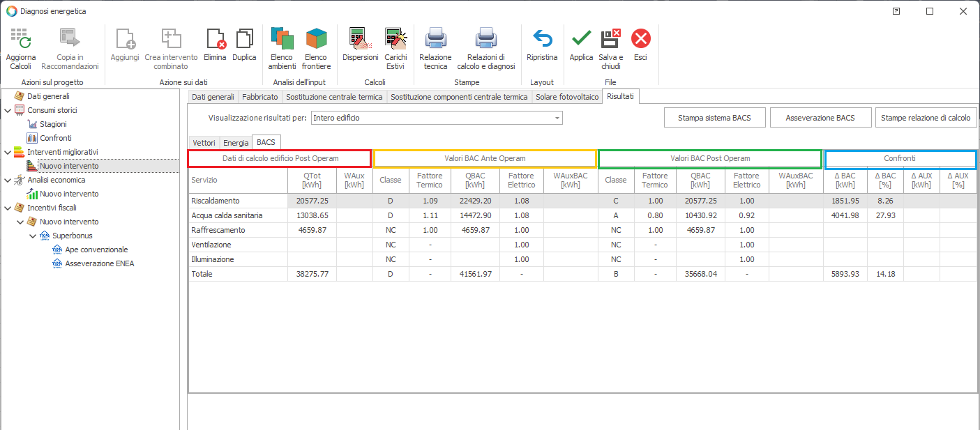
Task: Collapse the Superbonus tree node
Action: tap(33, 236)
